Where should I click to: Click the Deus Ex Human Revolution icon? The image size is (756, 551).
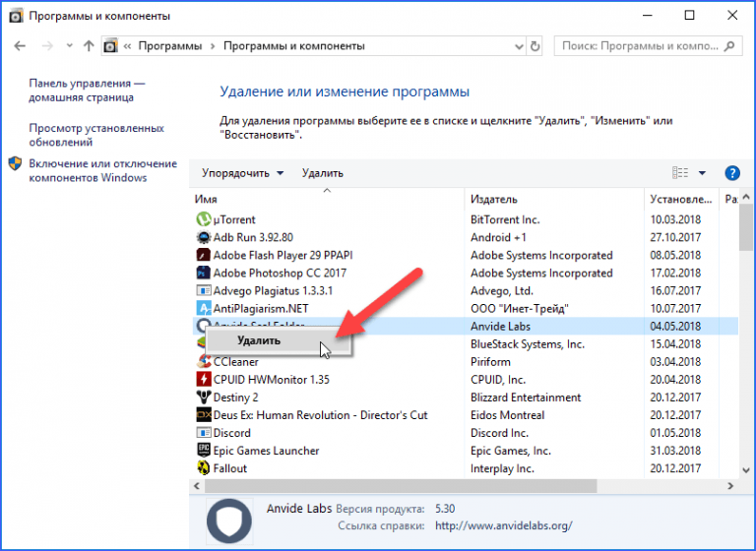(x=204, y=415)
